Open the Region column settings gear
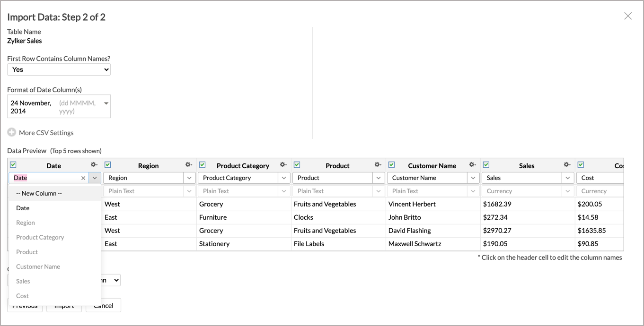 tap(188, 165)
